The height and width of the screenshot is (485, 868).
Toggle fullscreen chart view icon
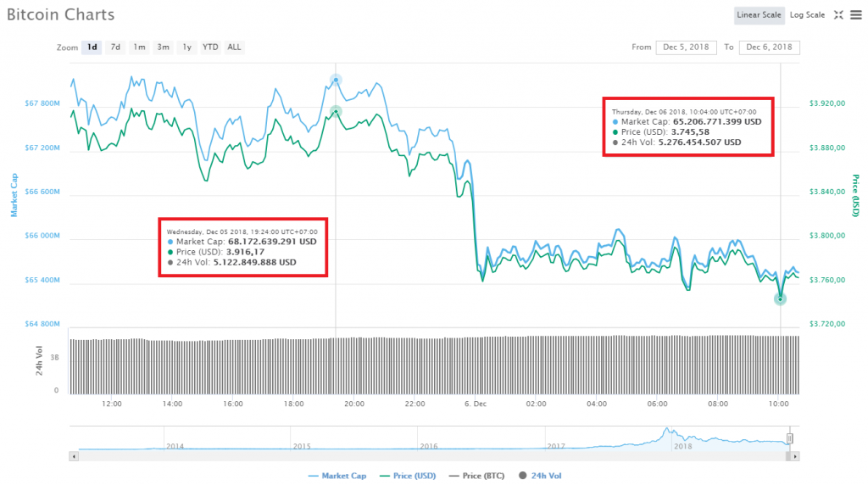coord(838,15)
